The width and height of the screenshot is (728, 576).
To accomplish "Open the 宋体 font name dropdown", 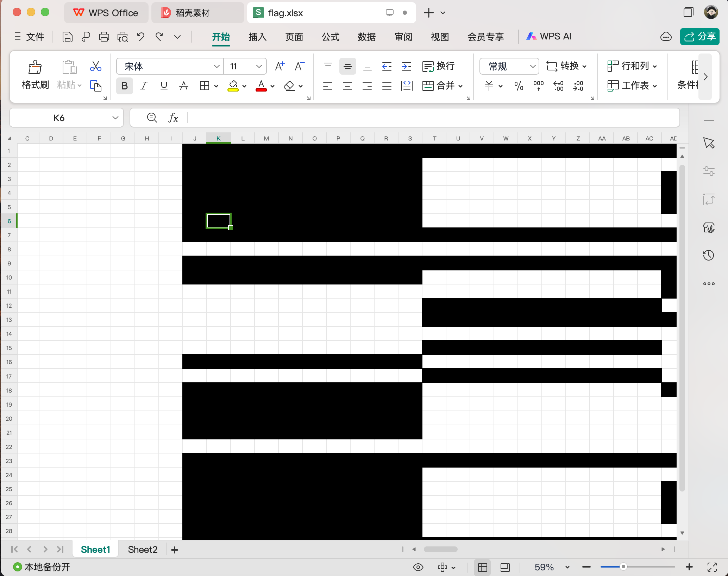I will click(x=216, y=66).
